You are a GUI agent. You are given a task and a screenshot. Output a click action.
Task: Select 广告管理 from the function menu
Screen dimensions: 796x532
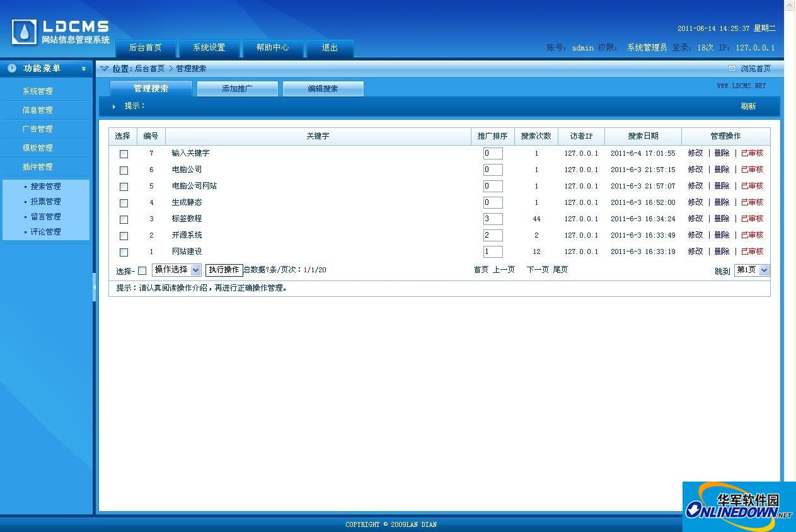coord(38,129)
